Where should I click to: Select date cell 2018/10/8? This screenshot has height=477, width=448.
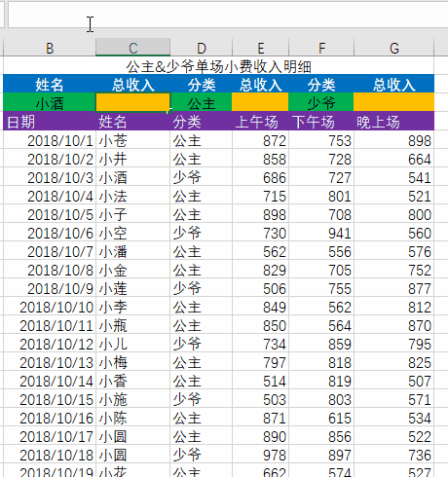[x=50, y=269]
